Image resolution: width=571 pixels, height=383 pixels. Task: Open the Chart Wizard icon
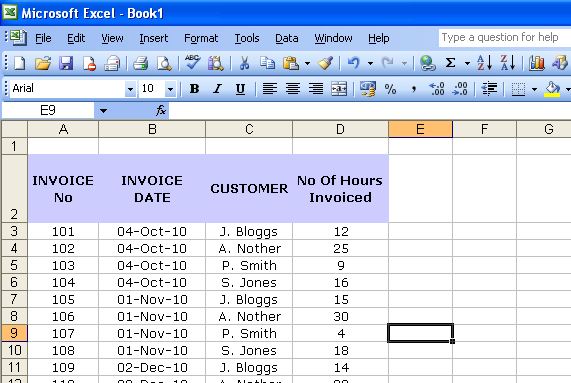click(x=536, y=63)
